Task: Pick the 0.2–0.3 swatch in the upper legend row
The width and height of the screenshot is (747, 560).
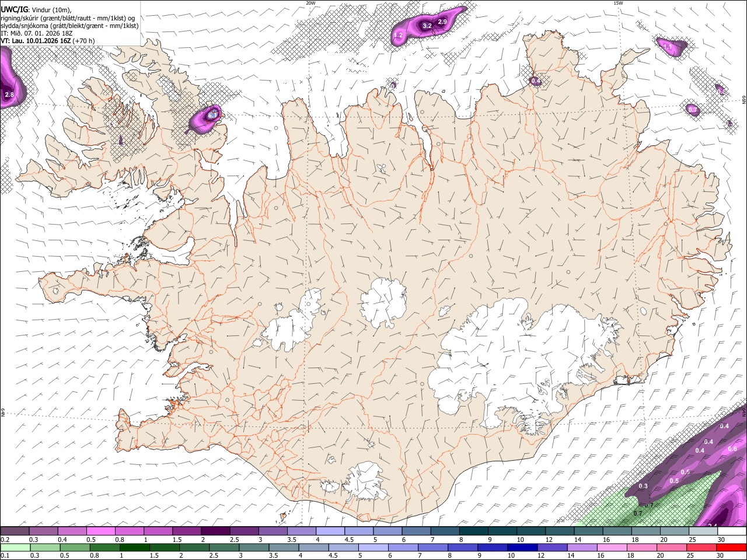Action: [x=15, y=531]
